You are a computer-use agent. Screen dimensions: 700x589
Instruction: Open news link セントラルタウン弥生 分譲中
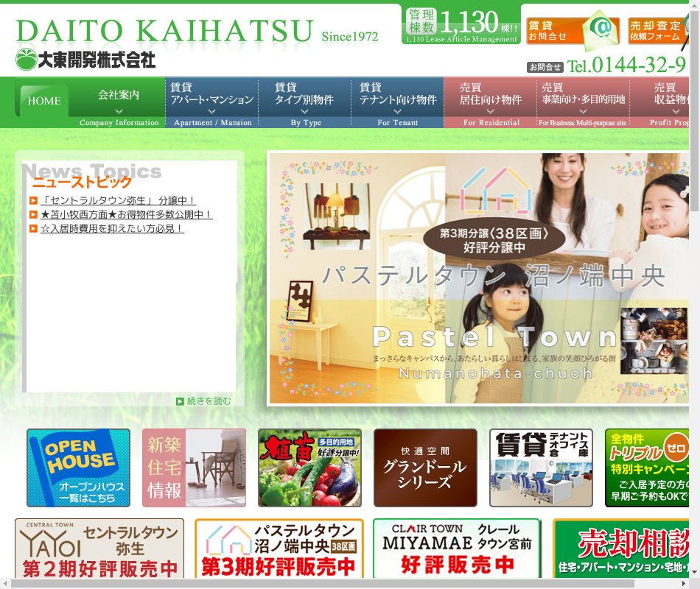[x=119, y=200]
